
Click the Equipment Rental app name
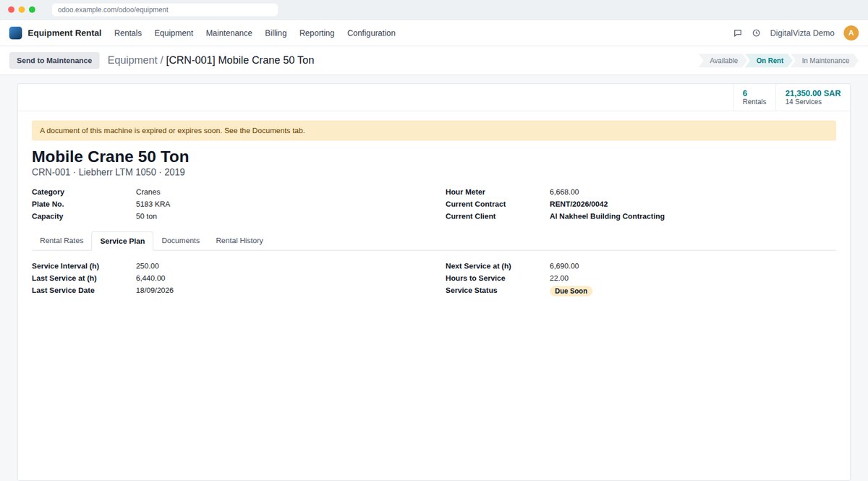[x=64, y=33]
